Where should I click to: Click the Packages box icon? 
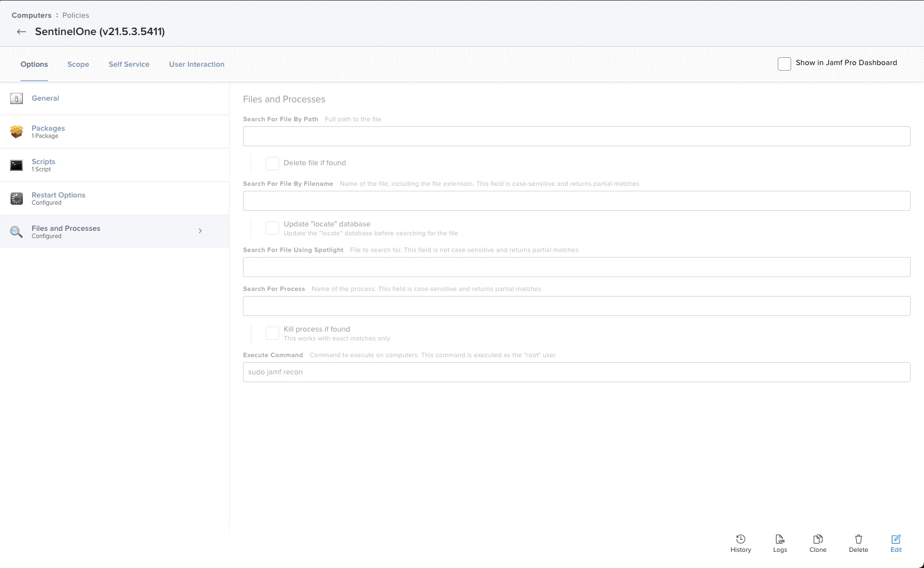click(17, 132)
